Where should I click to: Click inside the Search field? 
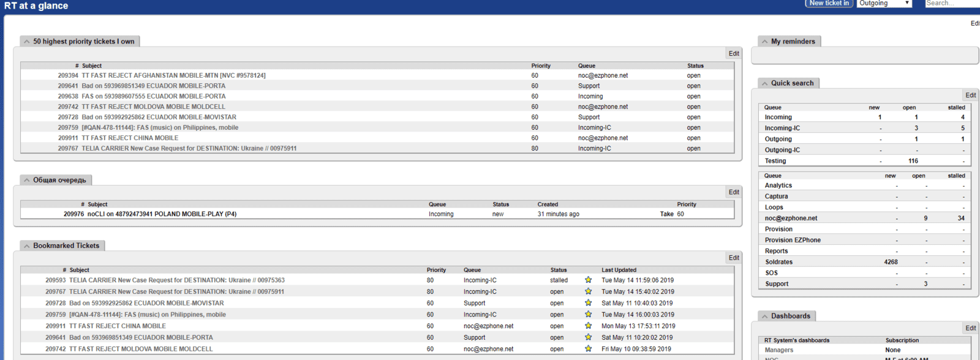point(951,4)
